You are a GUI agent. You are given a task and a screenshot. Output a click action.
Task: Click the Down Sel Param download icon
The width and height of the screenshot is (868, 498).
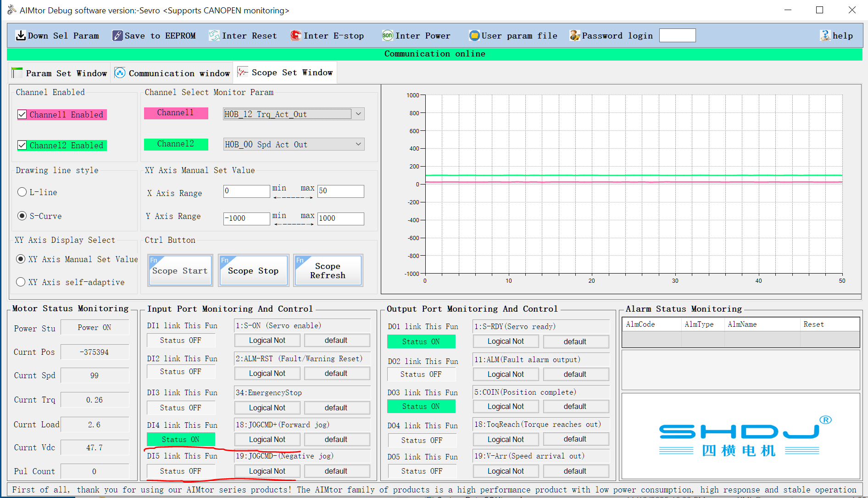[21, 36]
